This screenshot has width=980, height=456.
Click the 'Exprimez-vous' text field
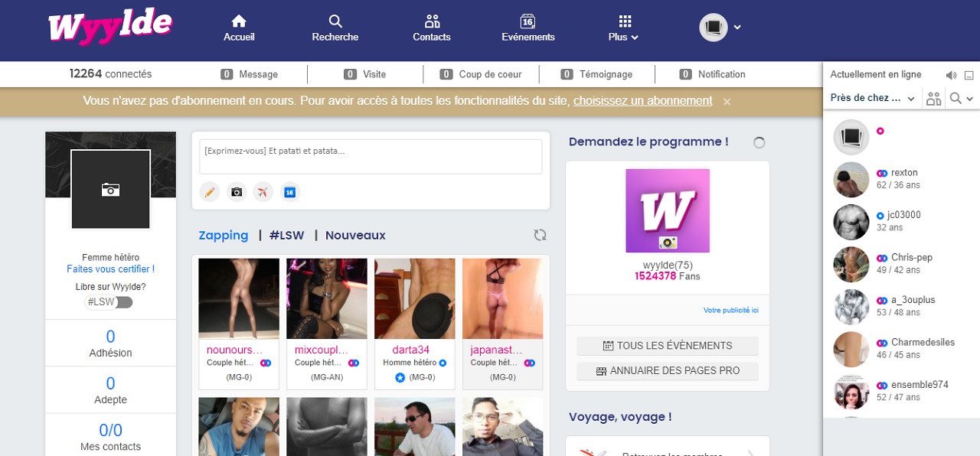click(x=371, y=157)
